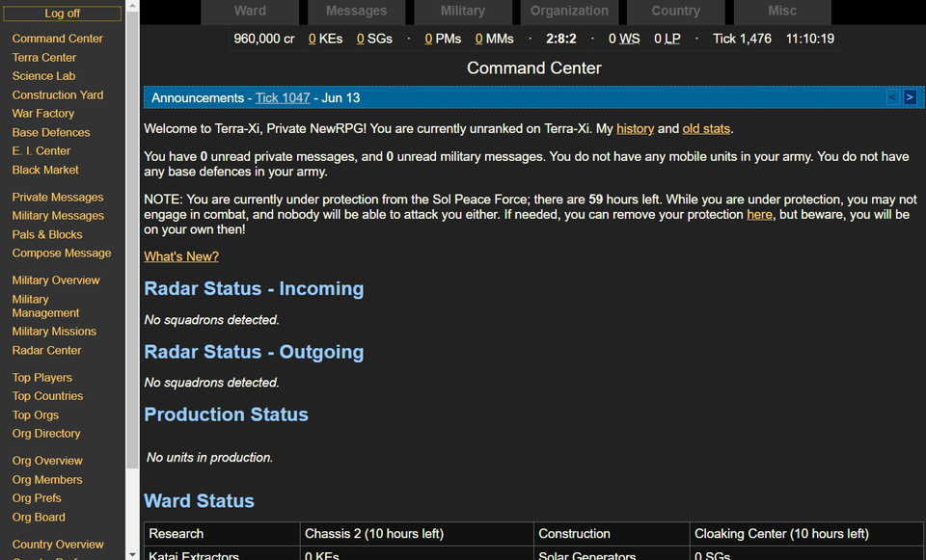Go to previous announcement arrow
The width and height of the screenshot is (926, 560).
click(893, 97)
